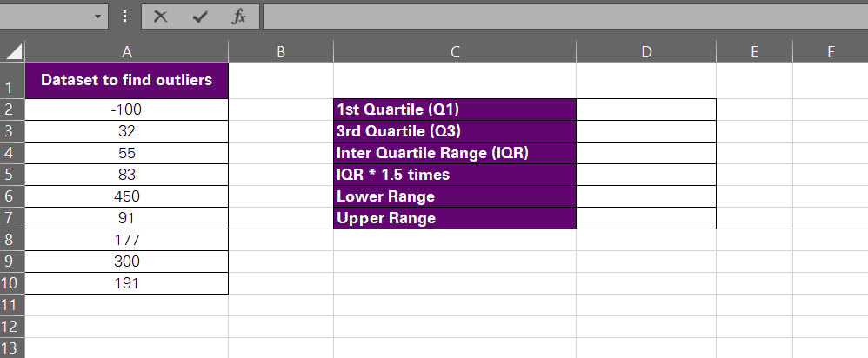Select row 11 header
This screenshot has height=358, width=868.
click(12, 305)
